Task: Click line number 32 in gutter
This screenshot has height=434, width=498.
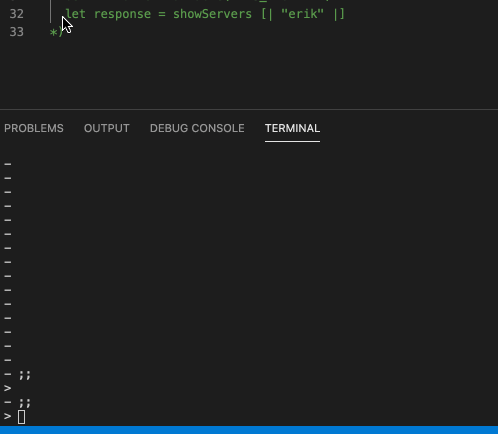Action: [17, 14]
